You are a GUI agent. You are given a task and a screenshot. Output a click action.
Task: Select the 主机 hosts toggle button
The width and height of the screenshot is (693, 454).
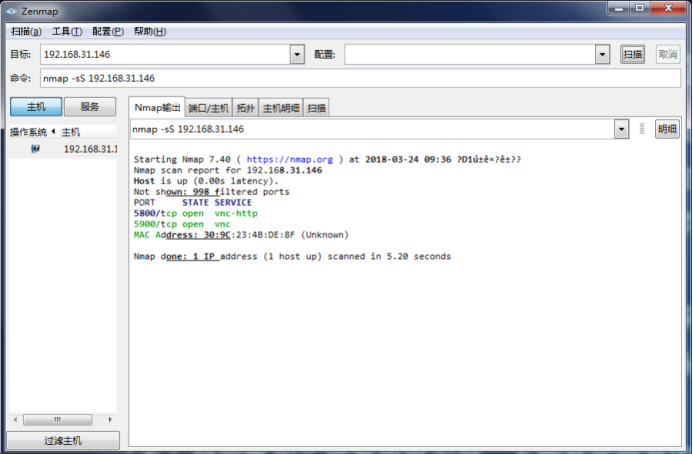(x=36, y=107)
